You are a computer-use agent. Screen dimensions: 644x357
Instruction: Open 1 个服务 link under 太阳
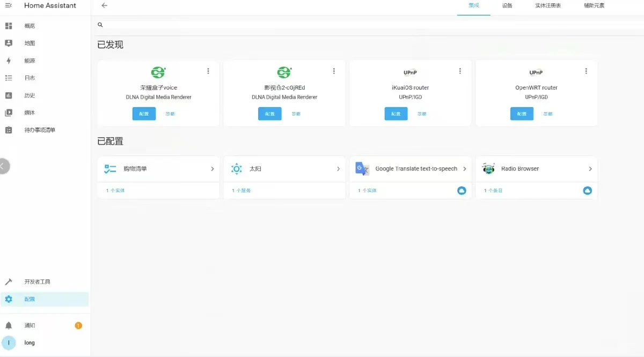(241, 190)
